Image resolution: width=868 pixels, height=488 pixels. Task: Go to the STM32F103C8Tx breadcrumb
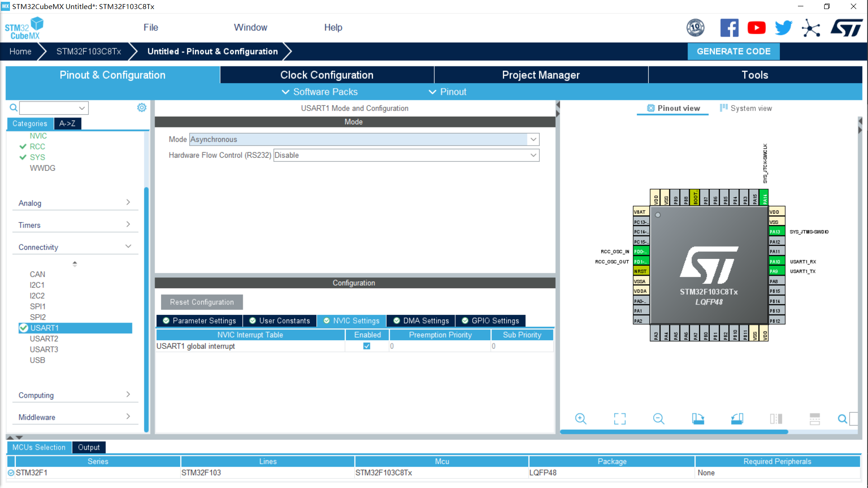[89, 52]
